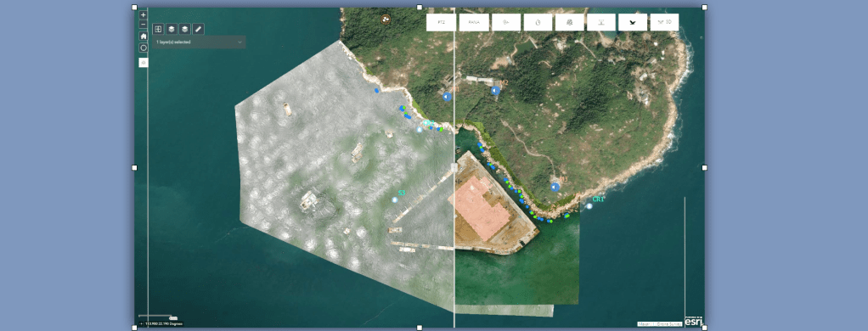The image size is (868, 331).
Task: Click the right-middle image resize handle
Action: (705, 167)
